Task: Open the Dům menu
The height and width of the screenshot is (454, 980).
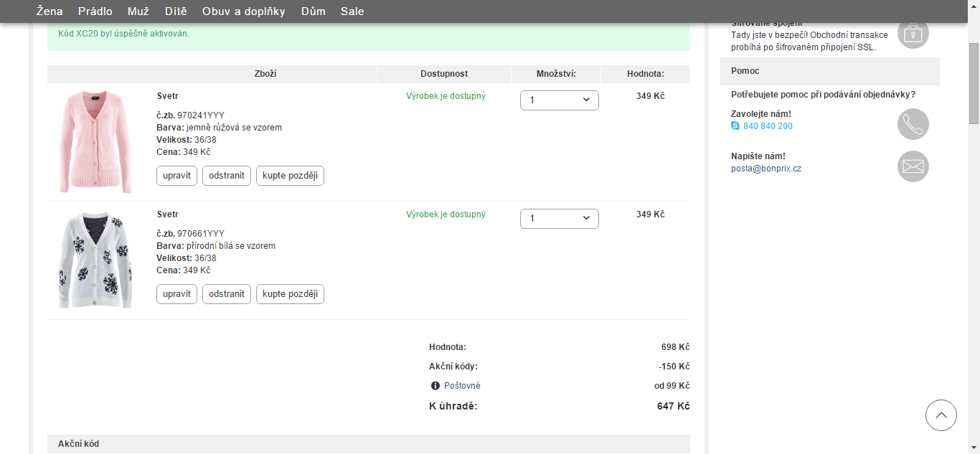Action: click(x=313, y=11)
